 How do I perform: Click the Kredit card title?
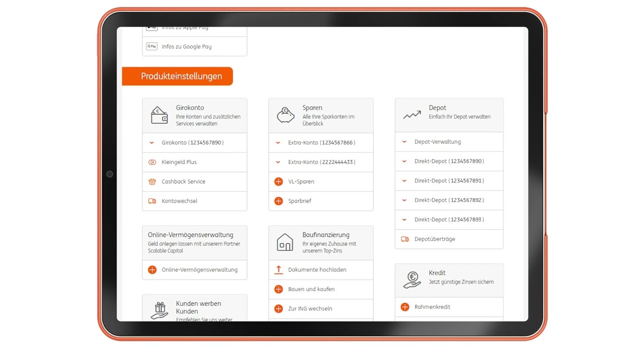pos(437,273)
